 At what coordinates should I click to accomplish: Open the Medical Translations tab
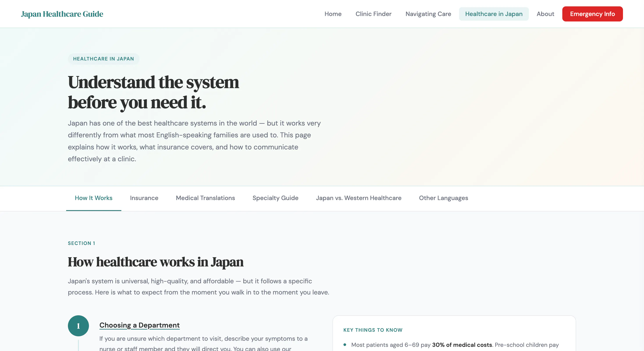[x=205, y=198]
